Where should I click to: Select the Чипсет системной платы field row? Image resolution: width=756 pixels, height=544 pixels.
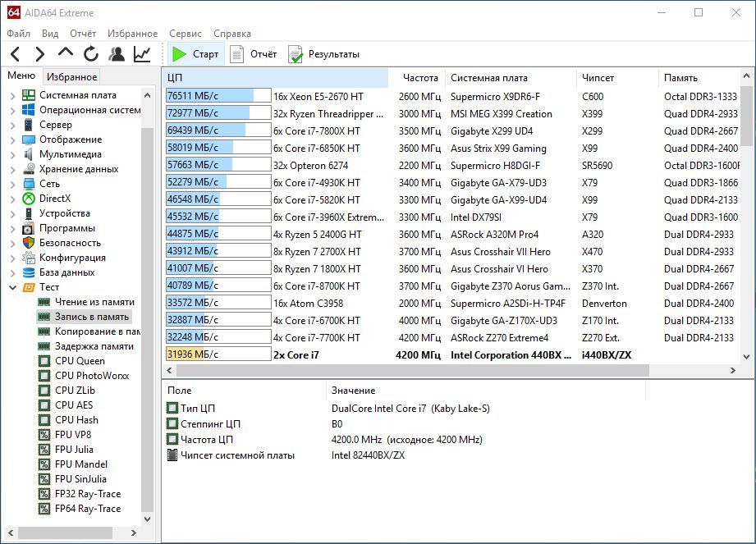point(404,455)
